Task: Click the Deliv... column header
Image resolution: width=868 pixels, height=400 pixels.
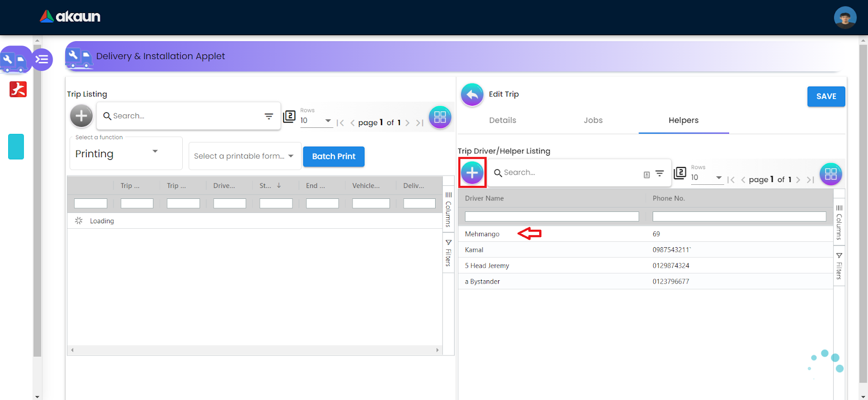Action: [414, 185]
